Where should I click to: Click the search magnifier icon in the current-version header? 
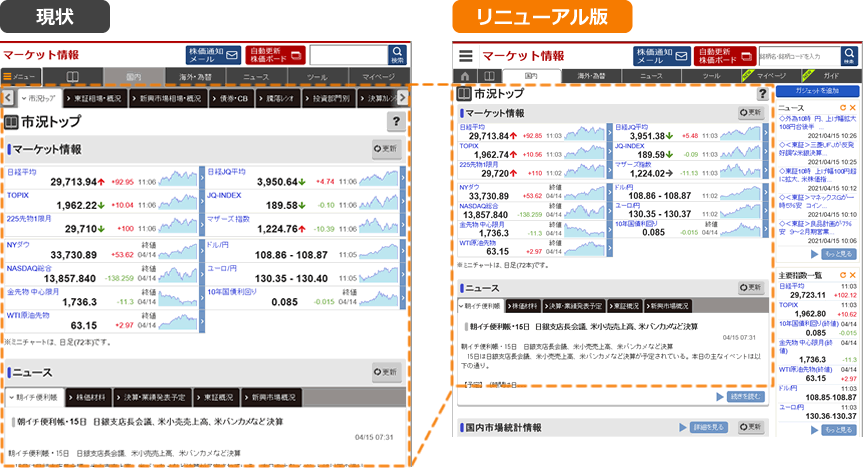398,55
